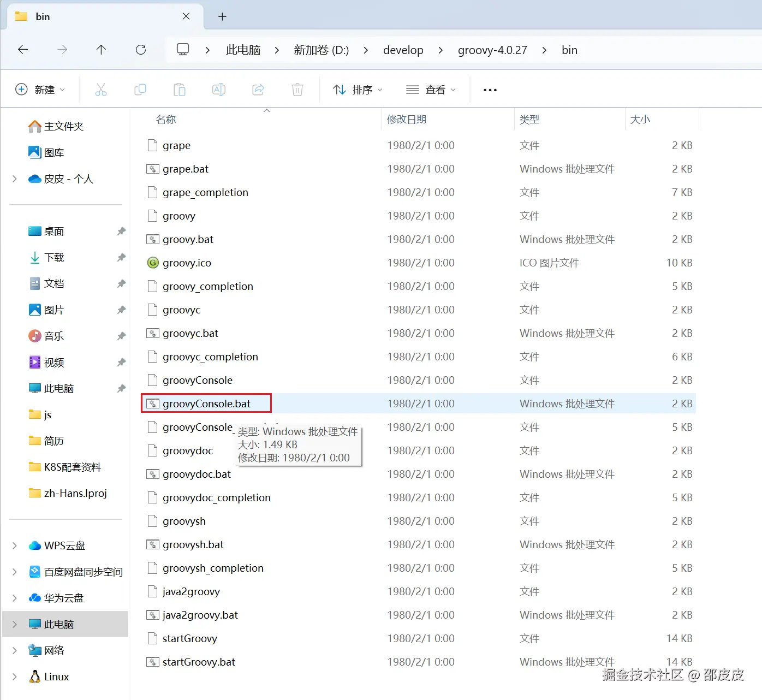
Task: Open a new tab with plus button
Action: click(x=222, y=16)
